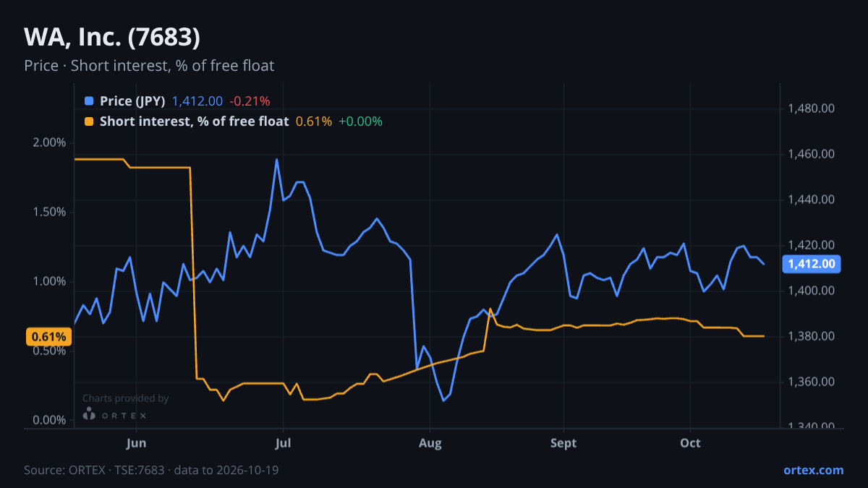Click the Oct x-axis label
Screen dimensions: 868x488
click(x=691, y=443)
